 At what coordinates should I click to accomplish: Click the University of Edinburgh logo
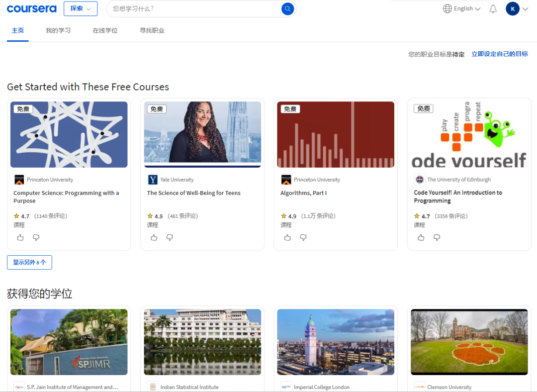[420, 179]
